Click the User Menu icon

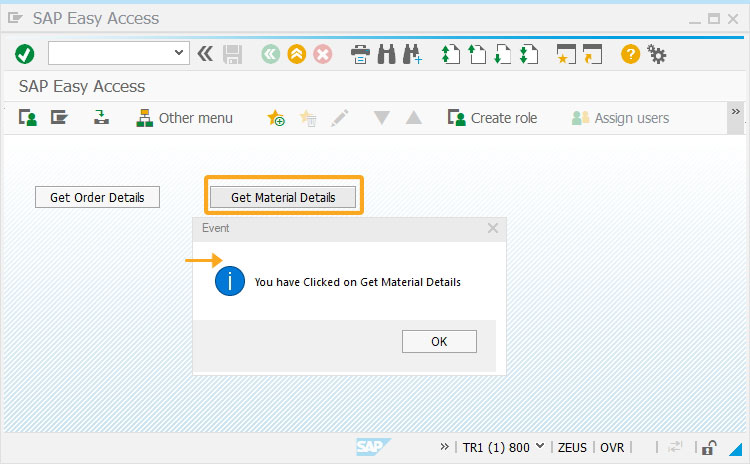28,118
